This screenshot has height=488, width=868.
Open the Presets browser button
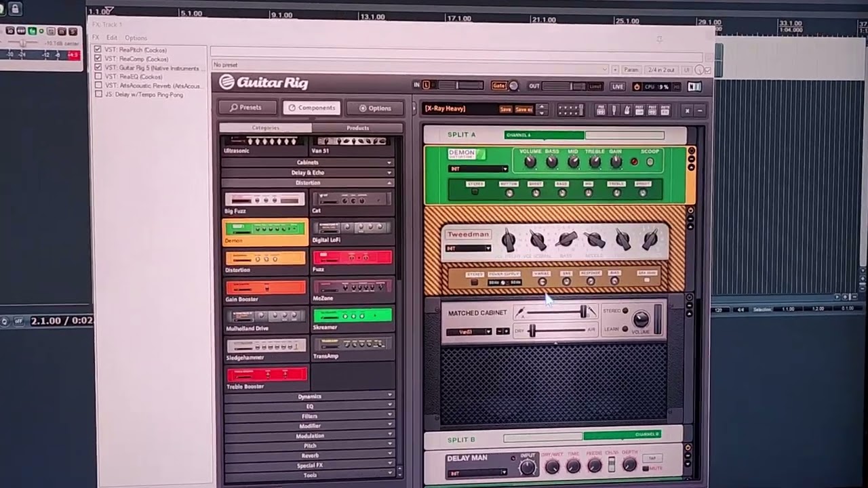click(x=249, y=107)
